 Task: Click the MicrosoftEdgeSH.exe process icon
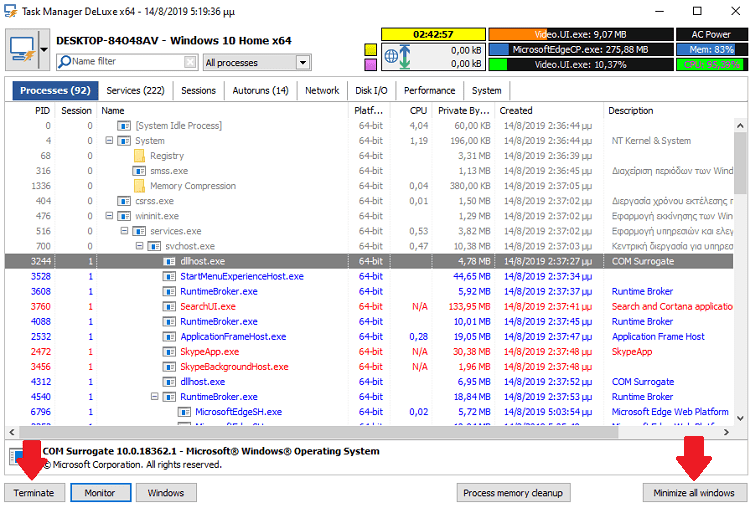184,412
